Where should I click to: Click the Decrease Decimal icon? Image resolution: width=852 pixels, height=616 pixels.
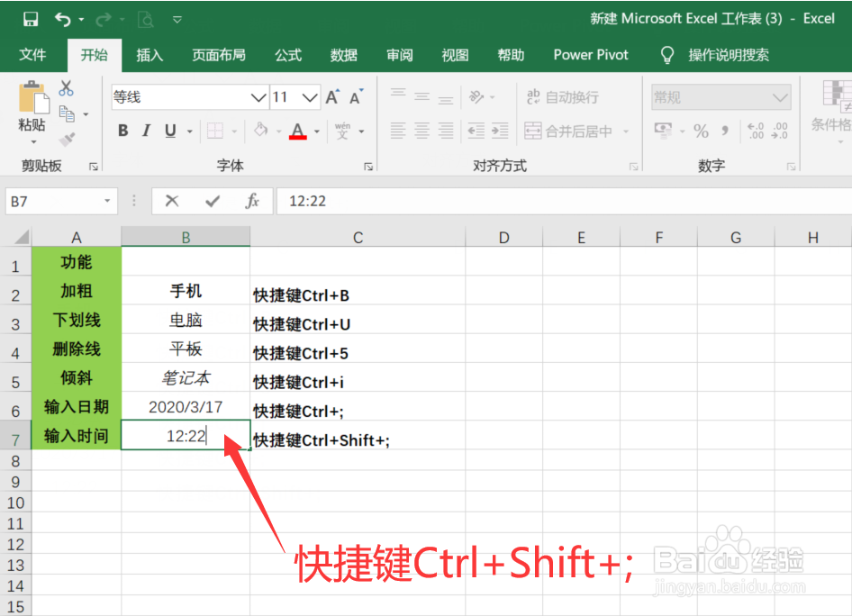point(779,131)
